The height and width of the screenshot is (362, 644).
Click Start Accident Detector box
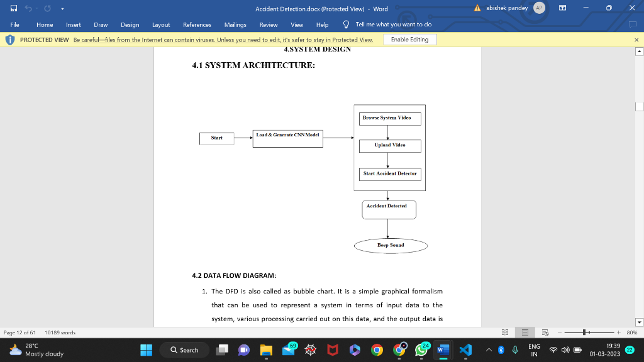click(390, 174)
